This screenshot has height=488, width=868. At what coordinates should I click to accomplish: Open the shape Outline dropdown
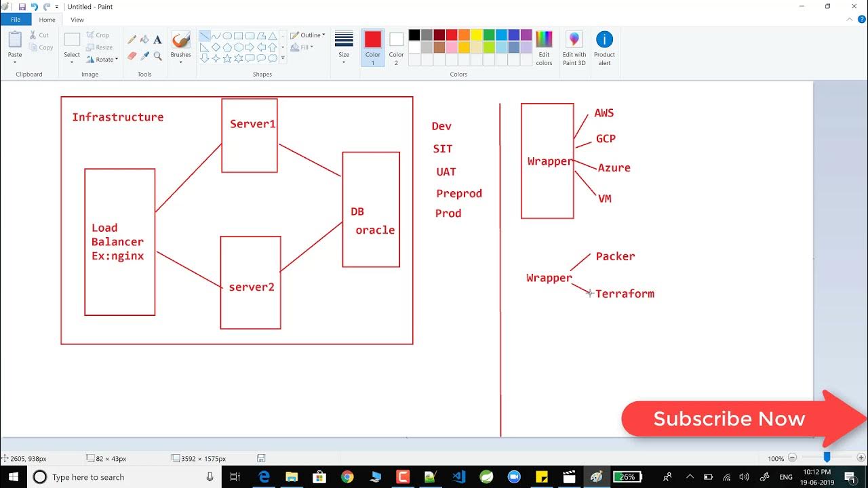tap(308, 35)
